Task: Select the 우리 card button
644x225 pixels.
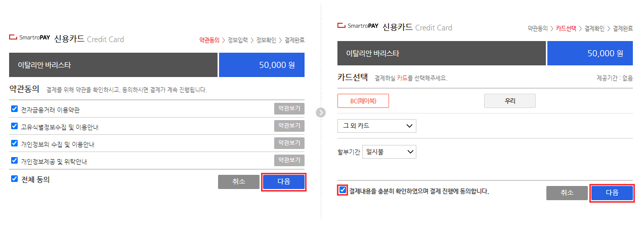Action: tap(510, 101)
